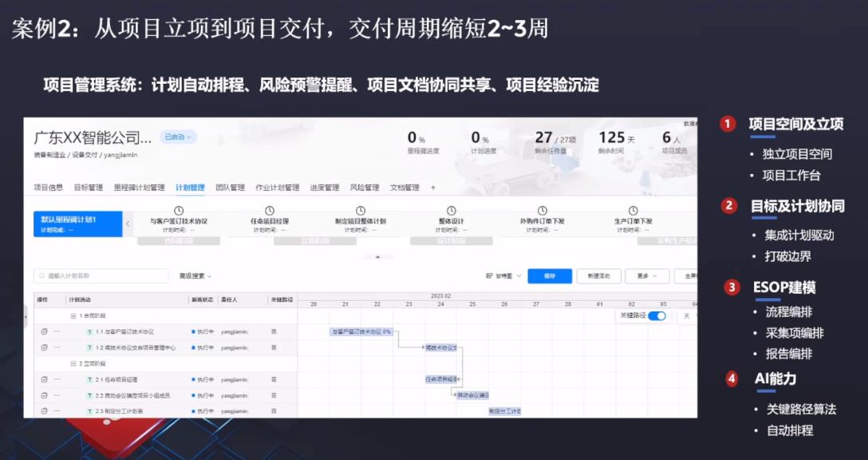
Task: Switch to 作业计划管理 tab
Action: click(x=278, y=188)
